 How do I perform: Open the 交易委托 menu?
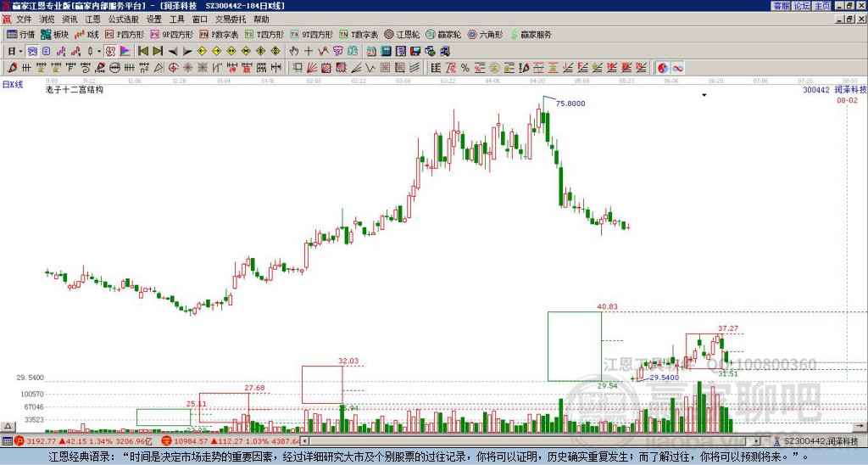tap(231, 20)
